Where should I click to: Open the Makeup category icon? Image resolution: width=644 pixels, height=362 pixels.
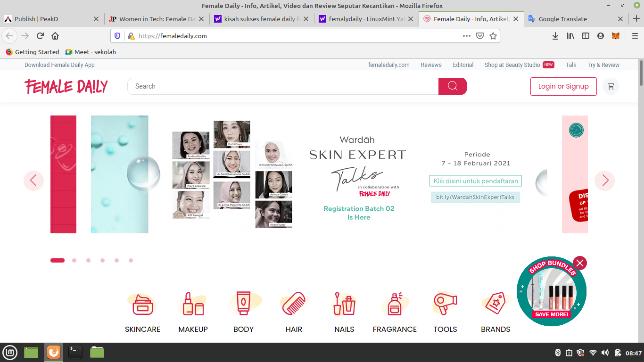coord(193,304)
